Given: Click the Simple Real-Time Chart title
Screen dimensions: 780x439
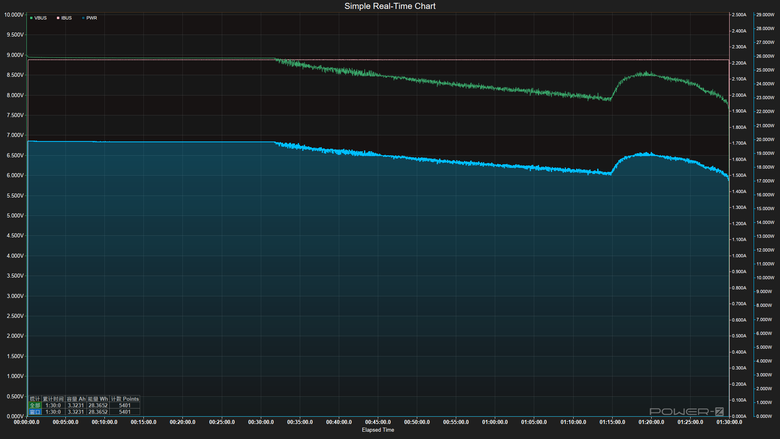Looking at the screenshot, I should (390, 6).
